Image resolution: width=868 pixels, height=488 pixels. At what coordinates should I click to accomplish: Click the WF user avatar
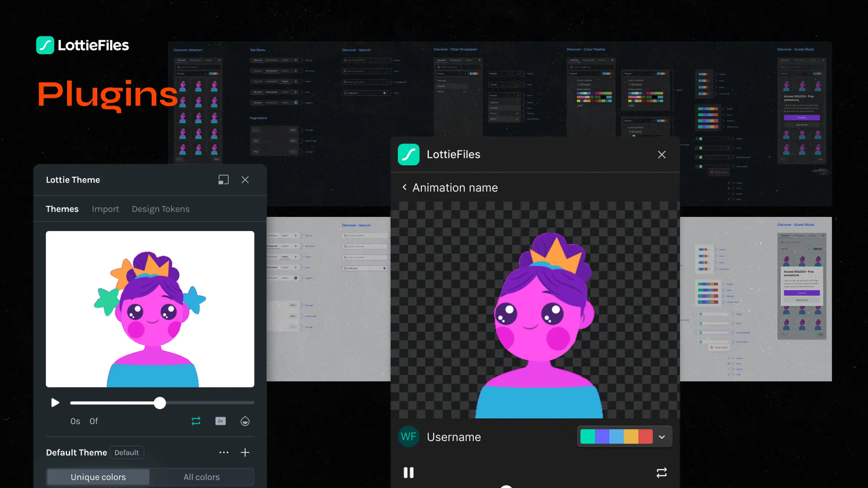click(x=409, y=437)
